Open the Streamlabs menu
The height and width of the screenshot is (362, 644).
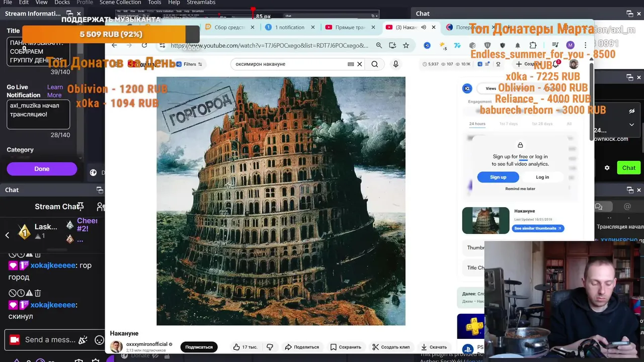point(201,3)
